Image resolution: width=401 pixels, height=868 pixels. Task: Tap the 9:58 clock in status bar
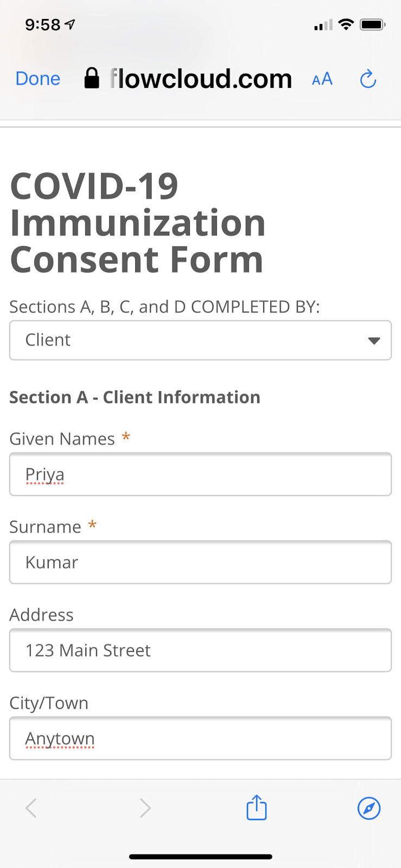click(43, 24)
